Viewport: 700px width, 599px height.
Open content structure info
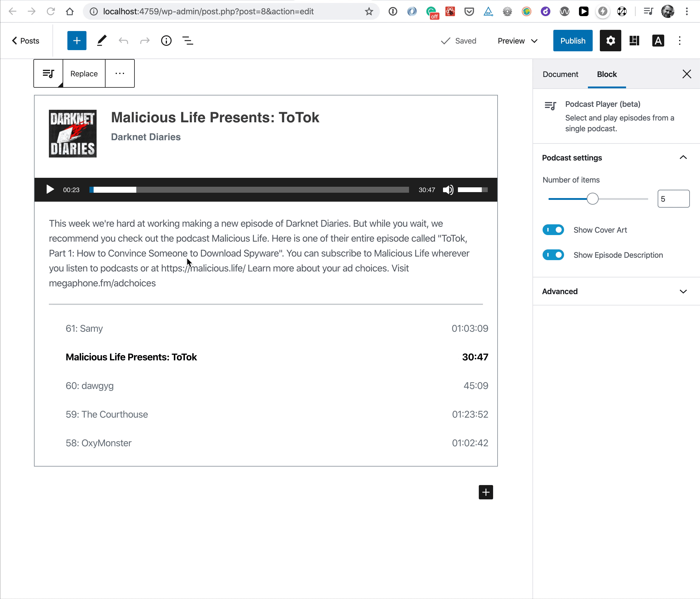pos(166,41)
